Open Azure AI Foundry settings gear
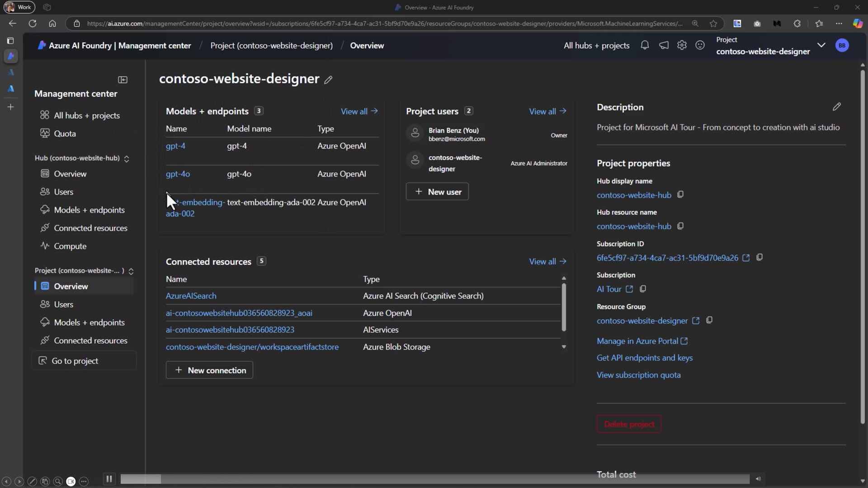Screen dimensions: 868x488 click(x=682, y=45)
